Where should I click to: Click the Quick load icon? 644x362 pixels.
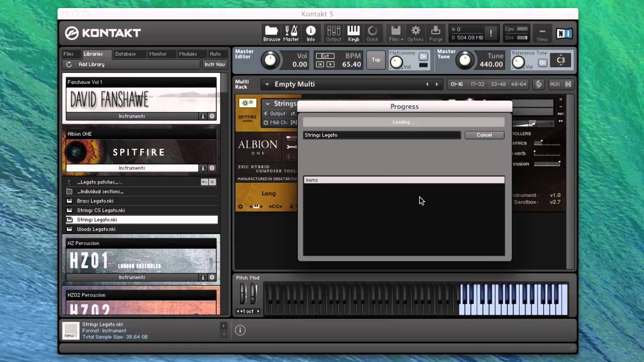(372, 34)
